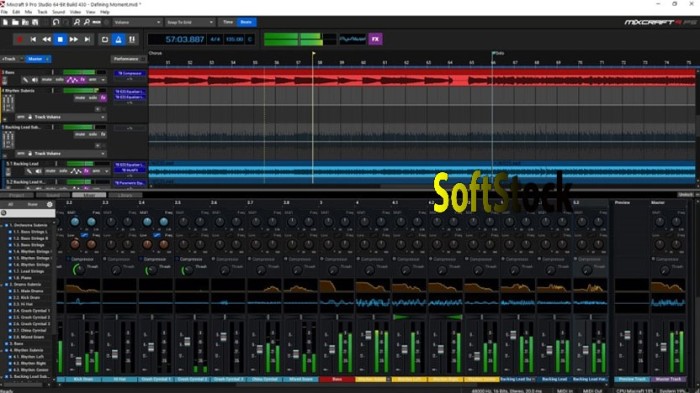Click Bass track automation waveform icon

[x=72, y=79]
